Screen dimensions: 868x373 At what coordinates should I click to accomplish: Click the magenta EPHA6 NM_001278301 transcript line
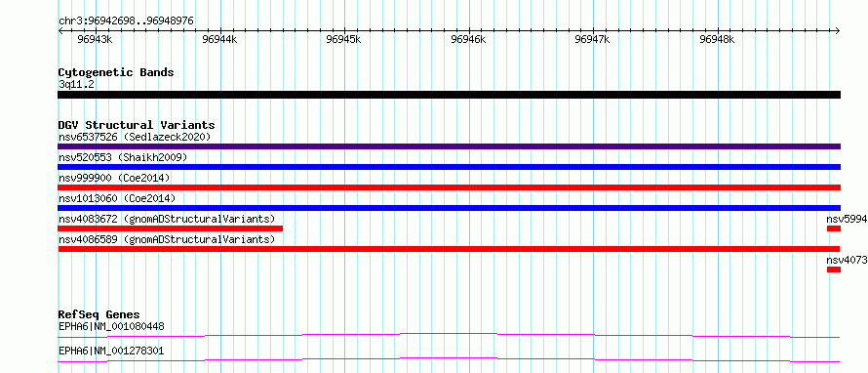449,359
